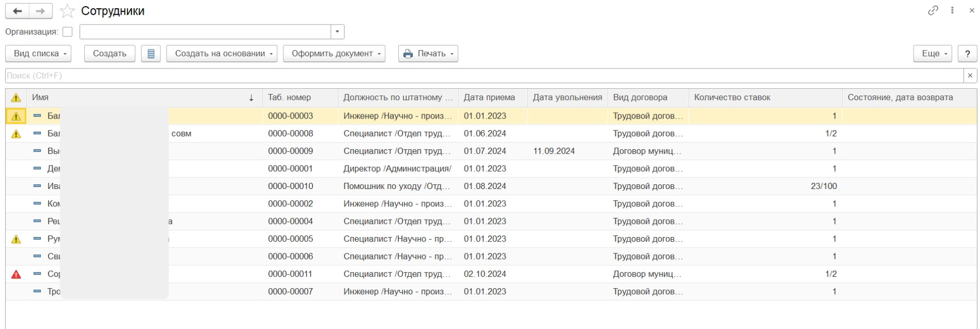This screenshot has width=980, height=329.
Task: Copy link using the chain icon
Action: tap(933, 10)
